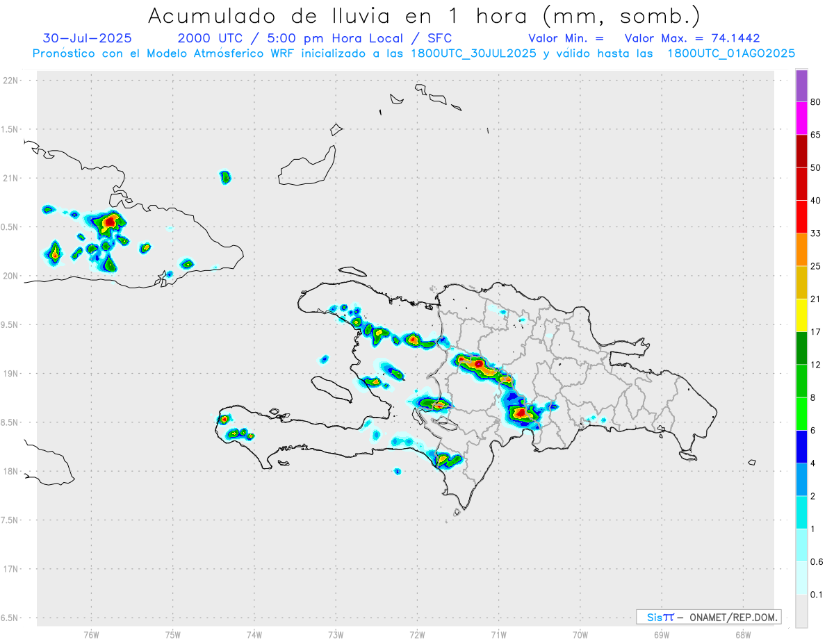Select the dark green swatch between 12 and 17
Screen dimensions: 834x644
click(801, 348)
